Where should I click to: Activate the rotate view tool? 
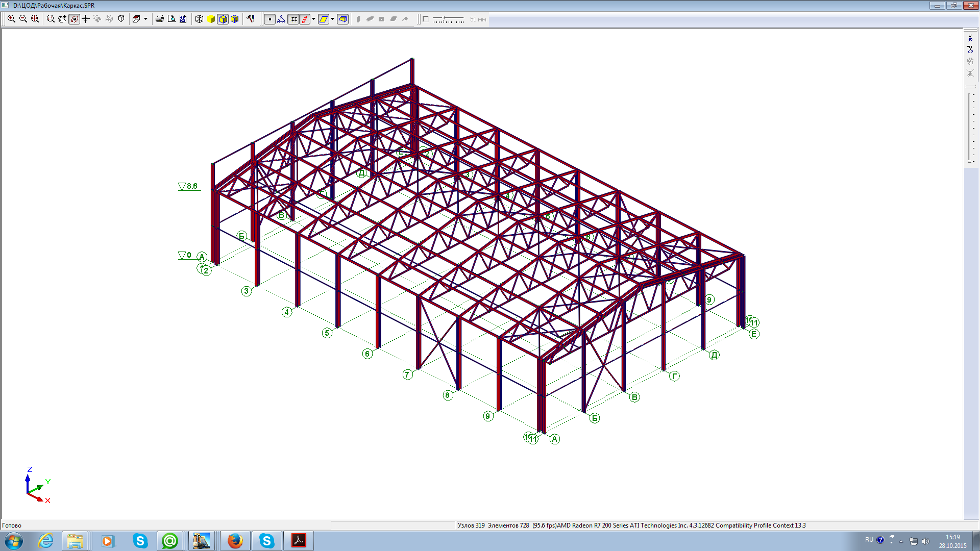click(74, 19)
